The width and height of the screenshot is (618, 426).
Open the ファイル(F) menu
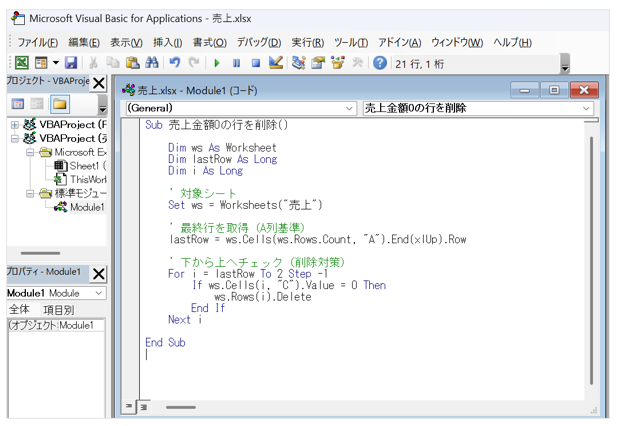tap(38, 43)
